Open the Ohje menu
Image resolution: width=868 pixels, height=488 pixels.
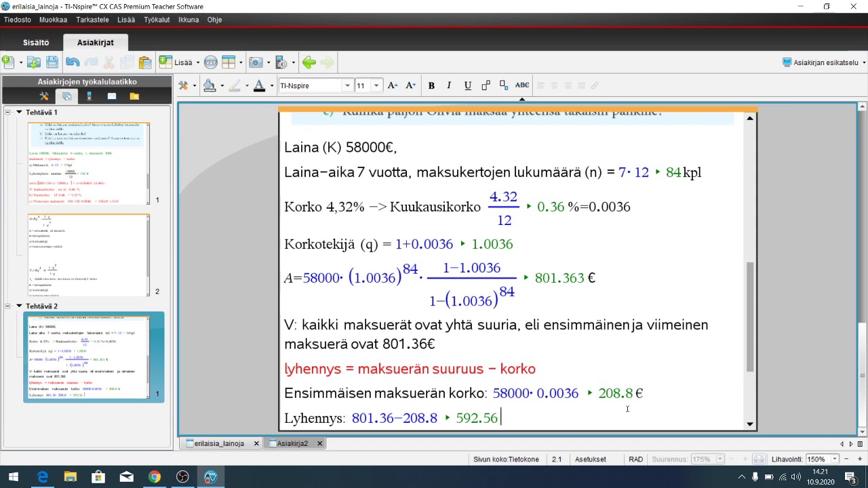click(x=214, y=20)
